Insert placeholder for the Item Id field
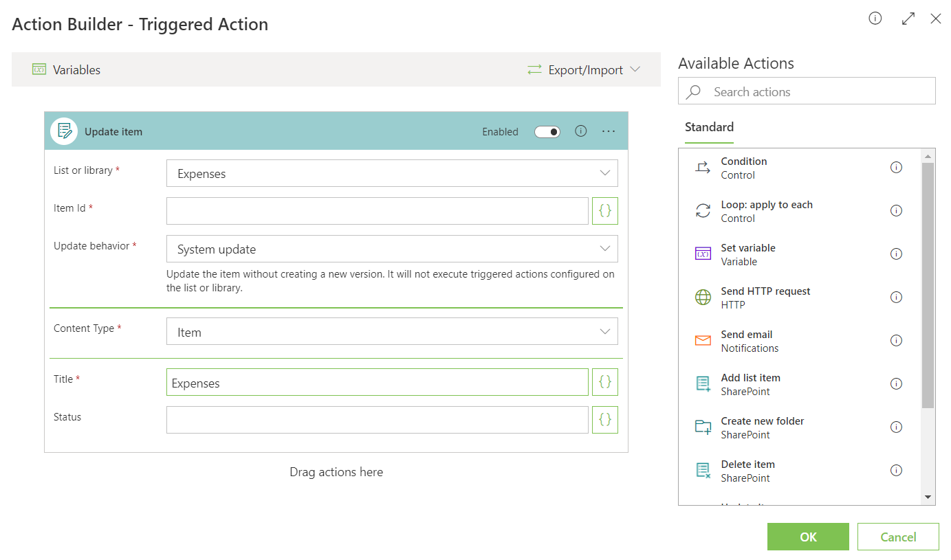951x560 pixels. click(x=604, y=211)
